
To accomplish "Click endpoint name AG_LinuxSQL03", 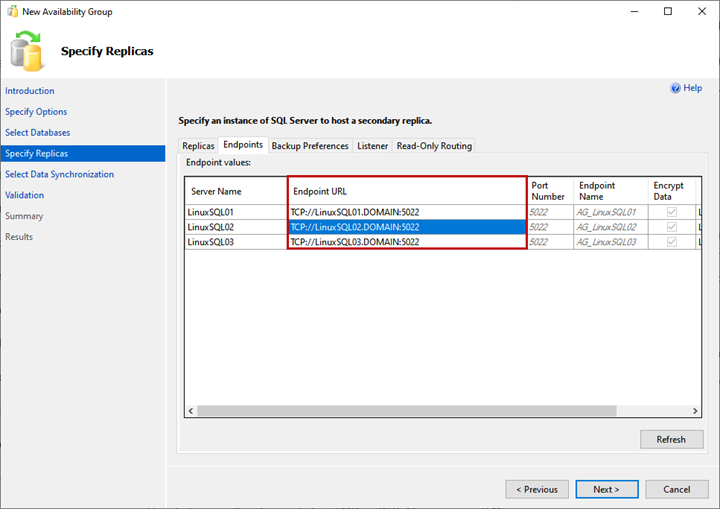I will [611, 242].
